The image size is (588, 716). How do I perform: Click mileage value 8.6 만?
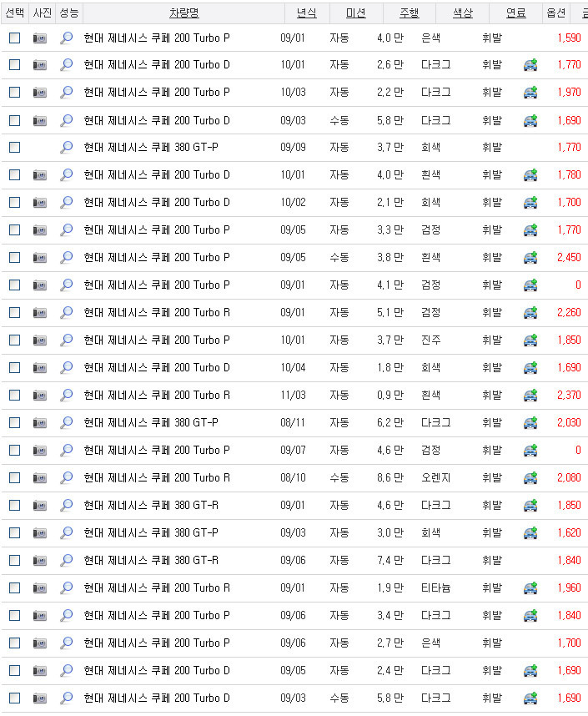click(390, 477)
